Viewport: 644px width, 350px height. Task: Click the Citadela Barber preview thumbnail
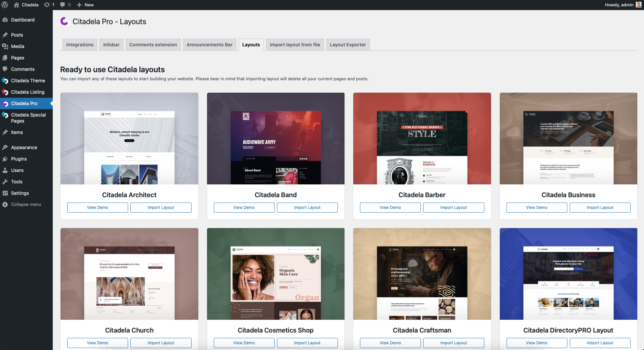point(422,138)
